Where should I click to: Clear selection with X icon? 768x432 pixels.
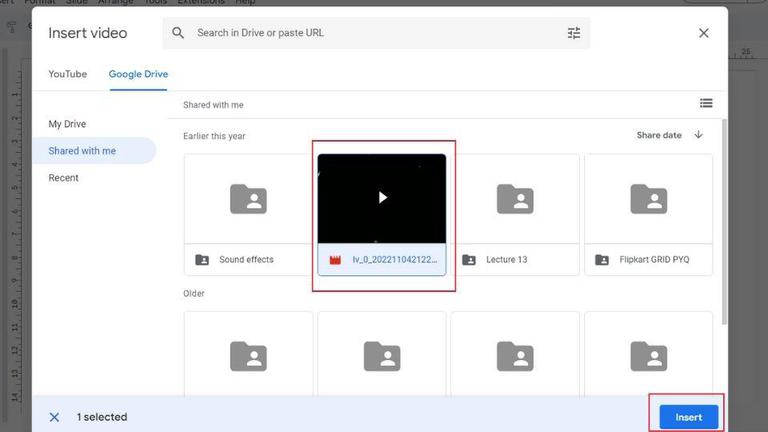pyautogui.click(x=54, y=417)
